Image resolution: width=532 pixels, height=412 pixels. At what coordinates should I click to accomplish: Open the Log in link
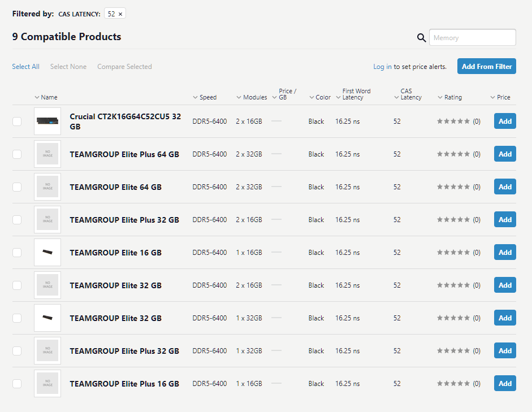pyautogui.click(x=382, y=67)
